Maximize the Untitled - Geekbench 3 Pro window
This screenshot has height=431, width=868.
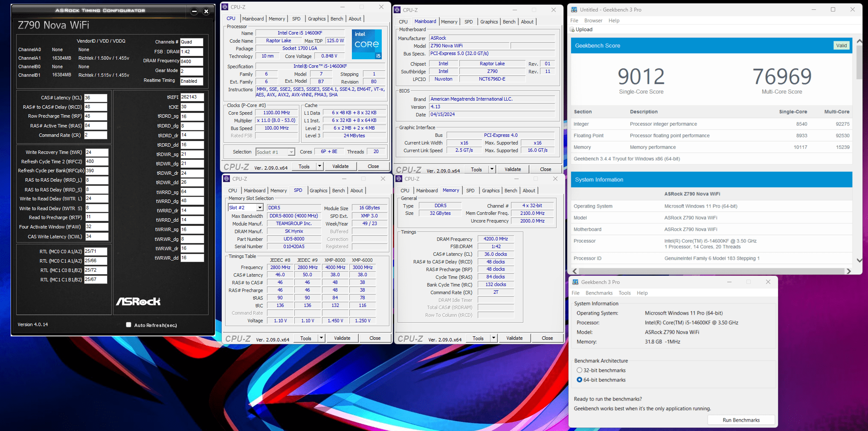tap(833, 9)
